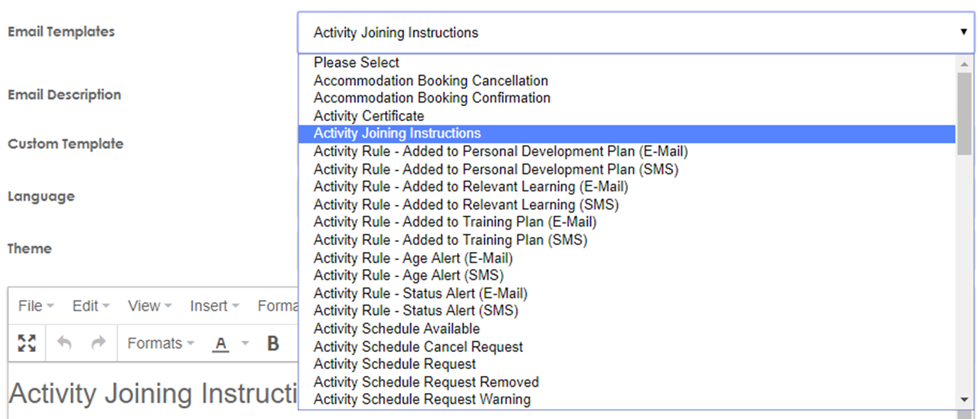Click the list scrollbar down arrow
This screenshot has height=419, width=980.
[x=964, y=399]
